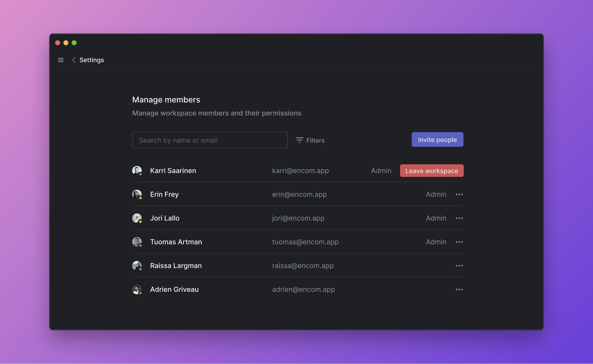
Task: Focus the search by name or email field
Action: tap(210, 140)
